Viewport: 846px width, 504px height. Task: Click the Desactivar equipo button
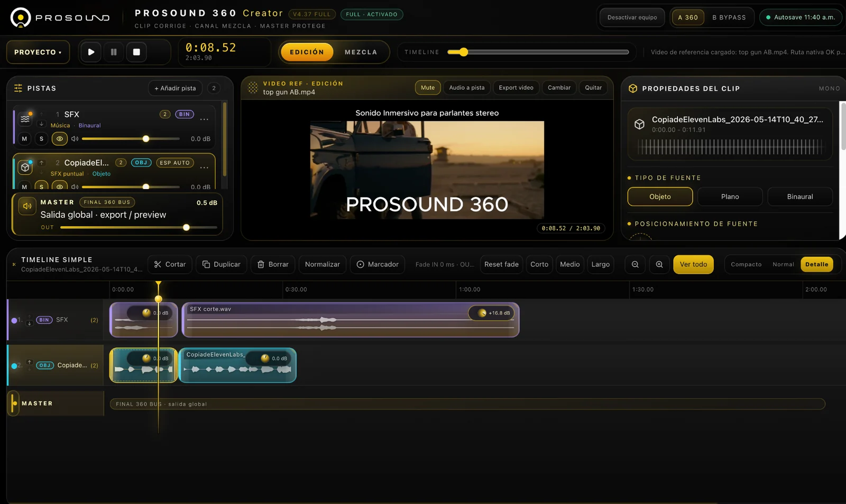[x=632, y=17]
